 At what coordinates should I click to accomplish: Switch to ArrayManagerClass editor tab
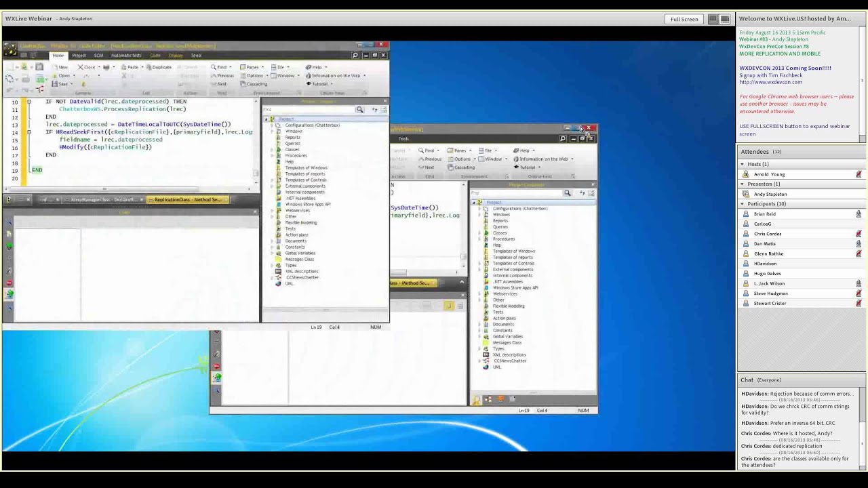pyautogui.click(x=104, y=199)
